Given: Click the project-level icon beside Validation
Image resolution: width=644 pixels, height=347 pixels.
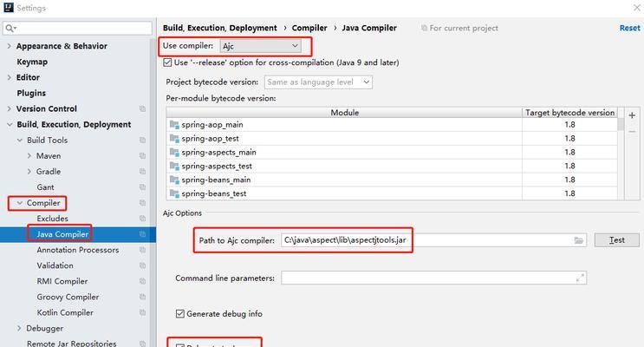Looking at the screenshot, I should point(142,265).
